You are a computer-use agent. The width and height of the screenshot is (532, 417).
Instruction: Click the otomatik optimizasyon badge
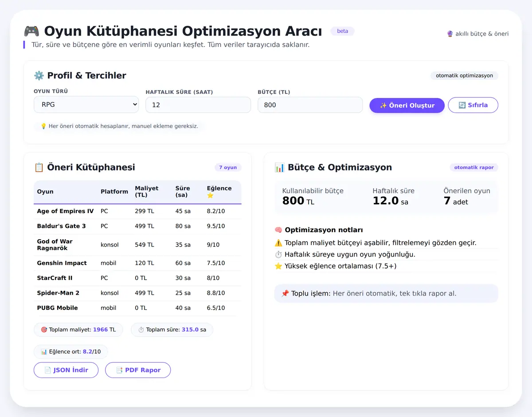[x=464, y=76]
